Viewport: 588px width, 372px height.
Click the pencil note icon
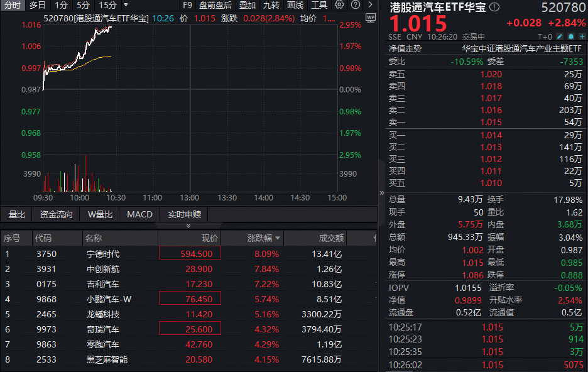pyautogui.click(x=560, y=36)
